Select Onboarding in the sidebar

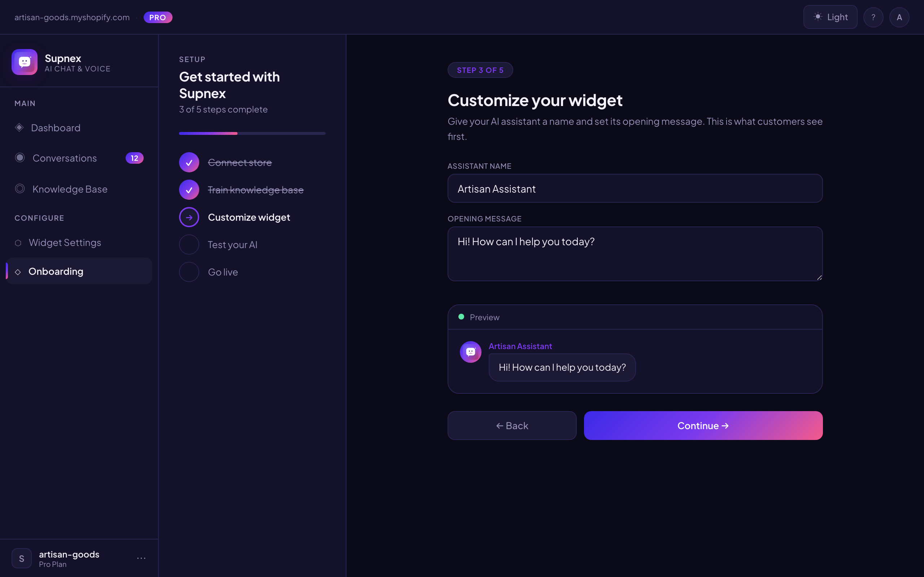coord(56,271)
